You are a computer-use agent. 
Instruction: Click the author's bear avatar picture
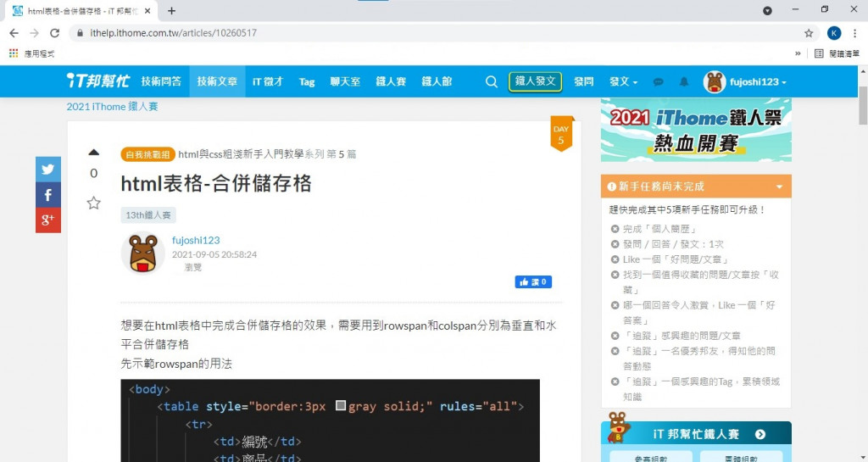pos(142,253)
